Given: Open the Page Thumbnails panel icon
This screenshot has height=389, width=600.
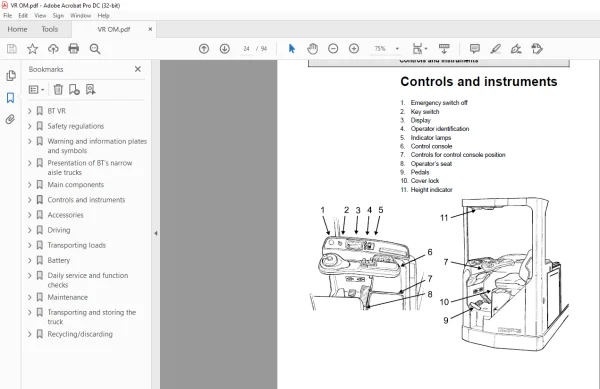Looking at the screenshot, I should (11, 76).
